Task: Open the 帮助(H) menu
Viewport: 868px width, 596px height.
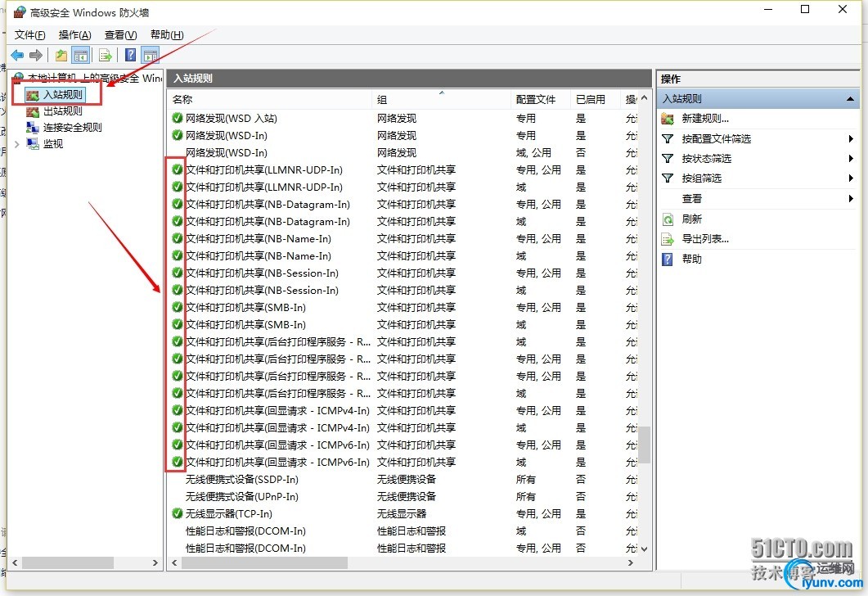Action: pyautogui.click(x=167, y=35)
